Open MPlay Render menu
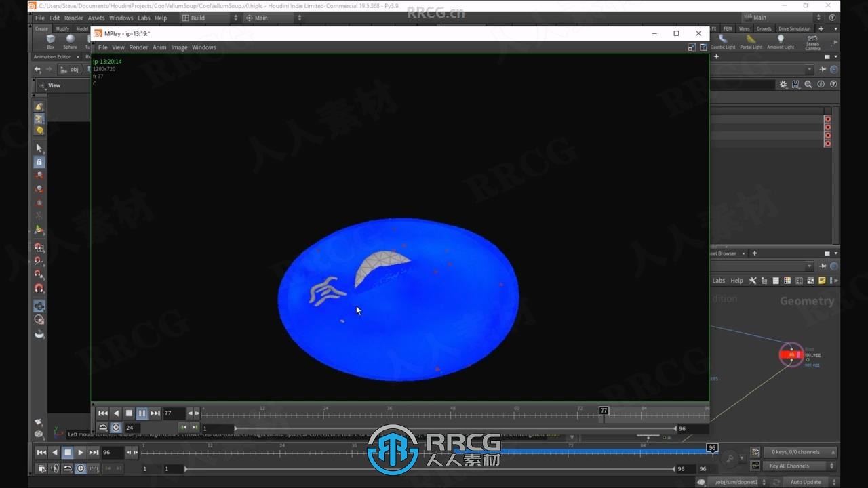The image size is (868, 488). [138, 47]
